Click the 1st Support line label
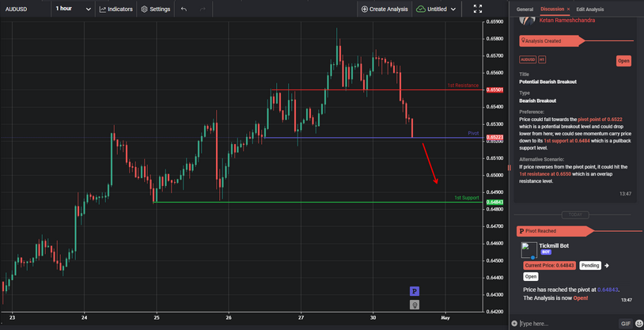The image size is (644, 330). point(466,198)
